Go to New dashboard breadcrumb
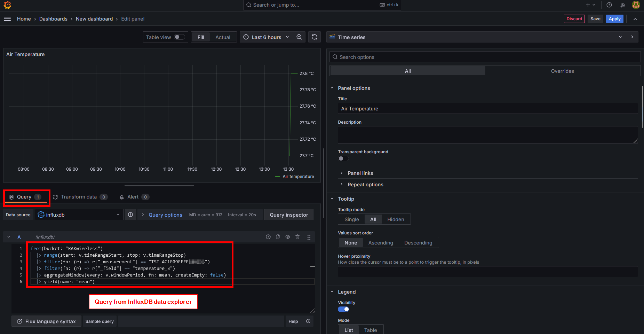The width and height of the screenshot is (644, 334). click(94, 19)
